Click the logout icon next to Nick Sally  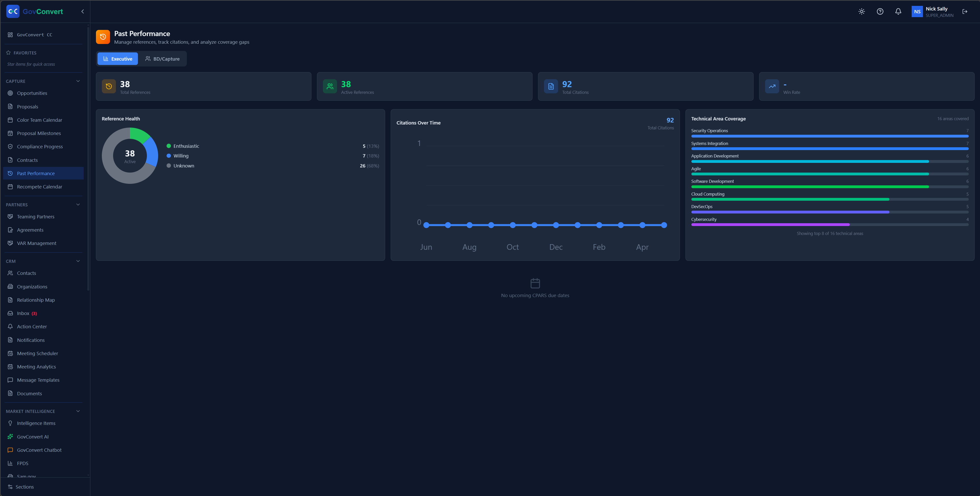click(965, 12)
